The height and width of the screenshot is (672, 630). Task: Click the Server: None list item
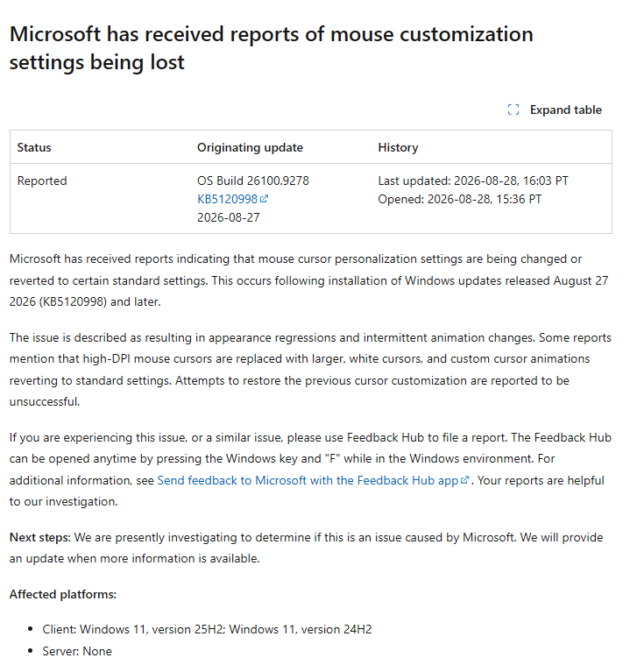click(77, 651)
